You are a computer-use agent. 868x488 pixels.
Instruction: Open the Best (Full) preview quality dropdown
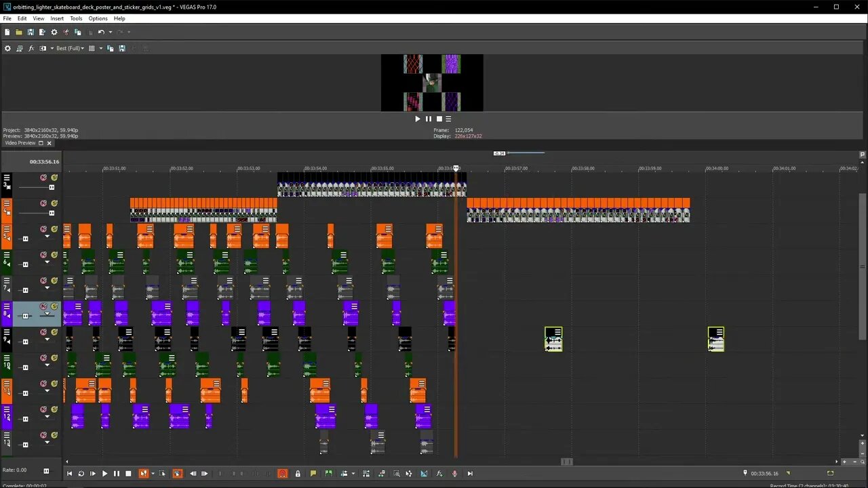pyautogui.click(x=71, y=48)
